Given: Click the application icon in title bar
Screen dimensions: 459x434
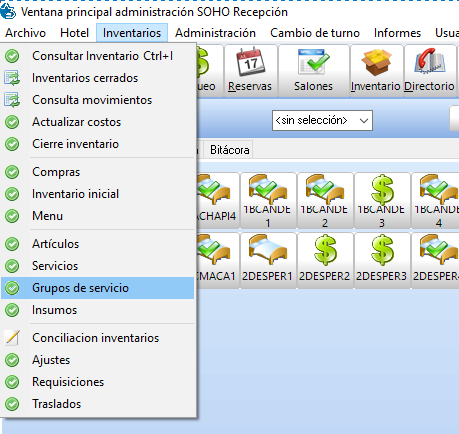Looking at the screenshot, I should coord(8,11).
